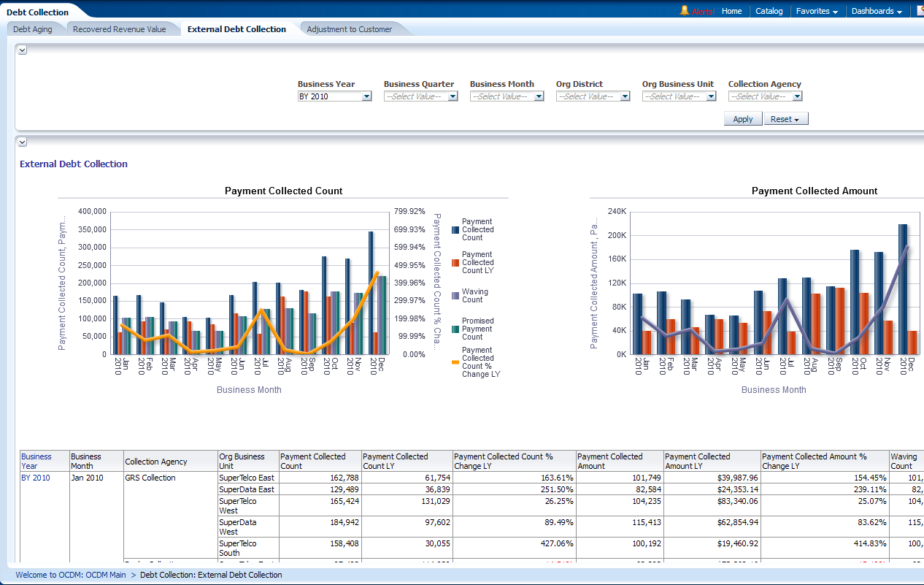Click the Alerts bell icon
Image resolution: width=924 pixels, height=585 pixels.
[684, 11]
